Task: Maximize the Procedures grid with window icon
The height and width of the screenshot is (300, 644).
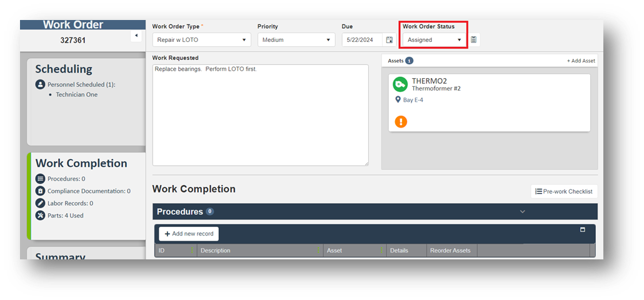Action: click(x=583, y=230)
